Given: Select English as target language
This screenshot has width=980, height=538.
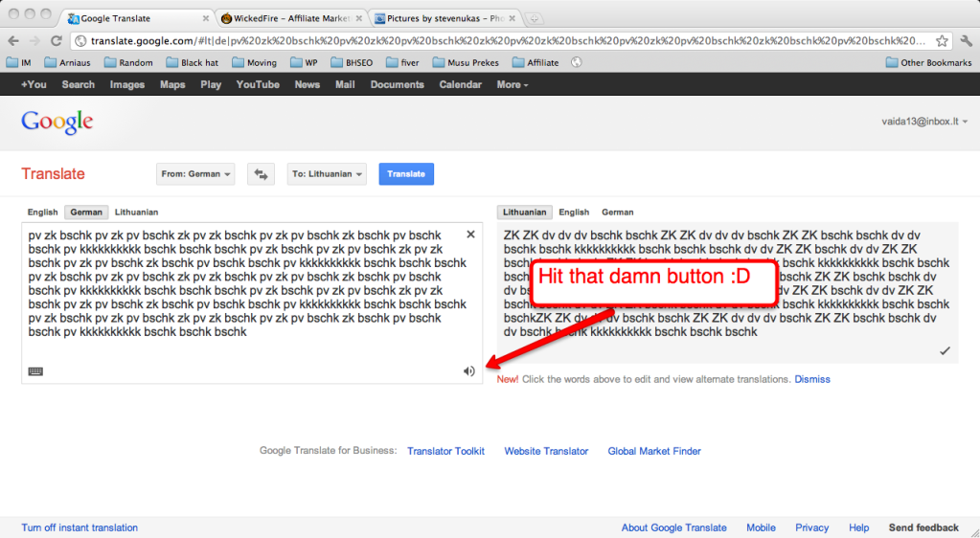Looking at the screenshot, I should [574, 213].
